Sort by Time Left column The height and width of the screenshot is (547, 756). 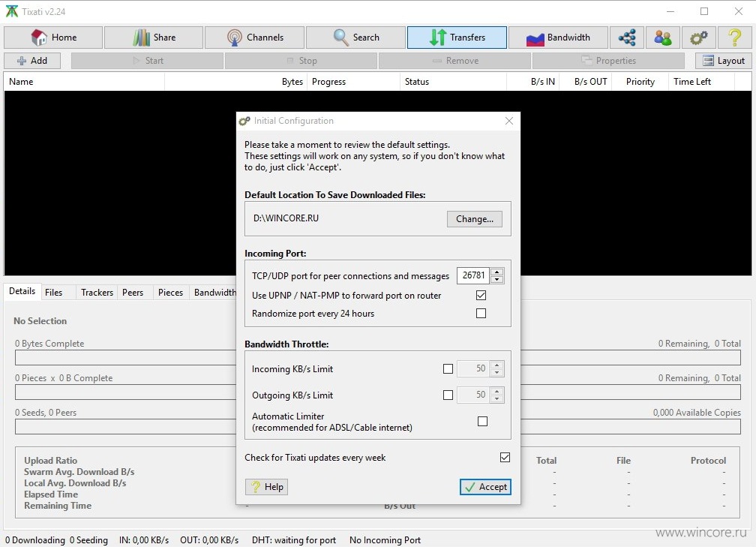[x=702, y=82]
